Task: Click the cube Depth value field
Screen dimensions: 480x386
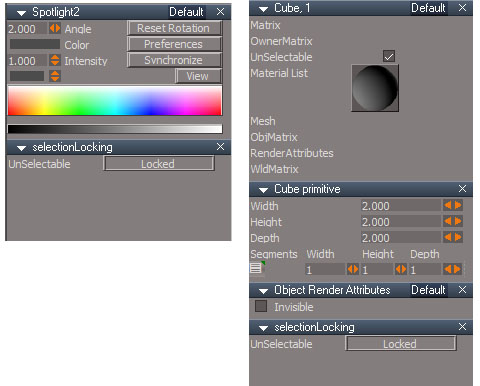Action: pos(401,238)
